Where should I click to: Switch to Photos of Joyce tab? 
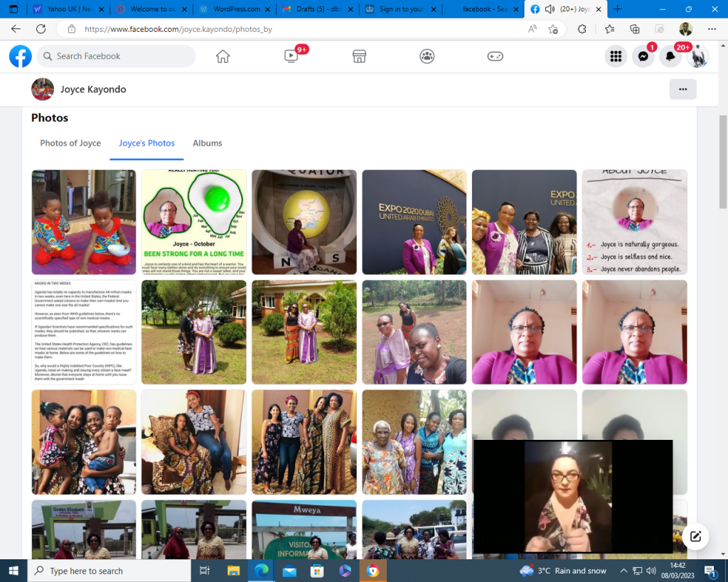(70, 143)
